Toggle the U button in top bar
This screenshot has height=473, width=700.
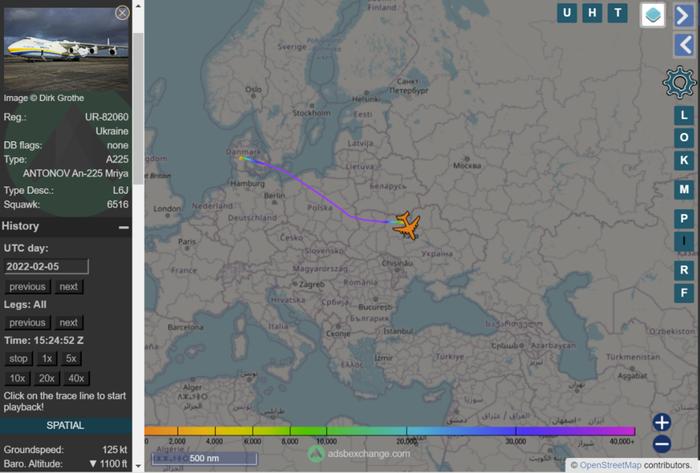click(568, 13)
